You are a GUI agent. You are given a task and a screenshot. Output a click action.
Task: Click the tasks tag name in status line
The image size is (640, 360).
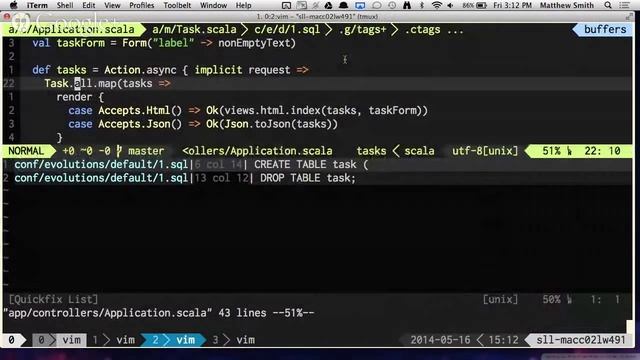pos(371,151)
